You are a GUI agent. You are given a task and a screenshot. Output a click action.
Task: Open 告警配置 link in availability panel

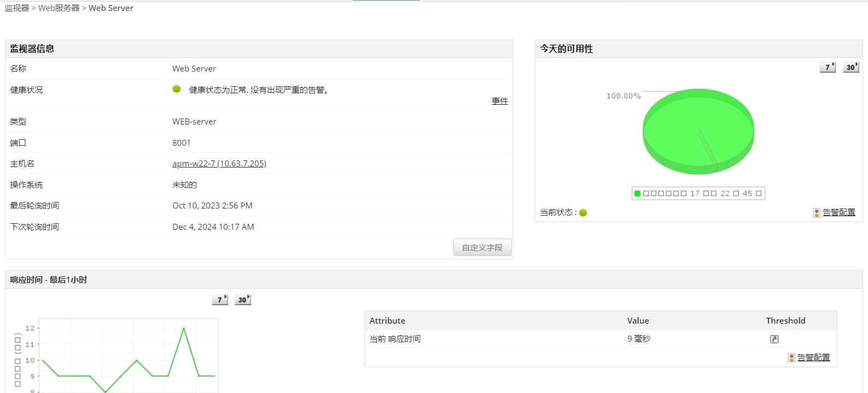839,212
